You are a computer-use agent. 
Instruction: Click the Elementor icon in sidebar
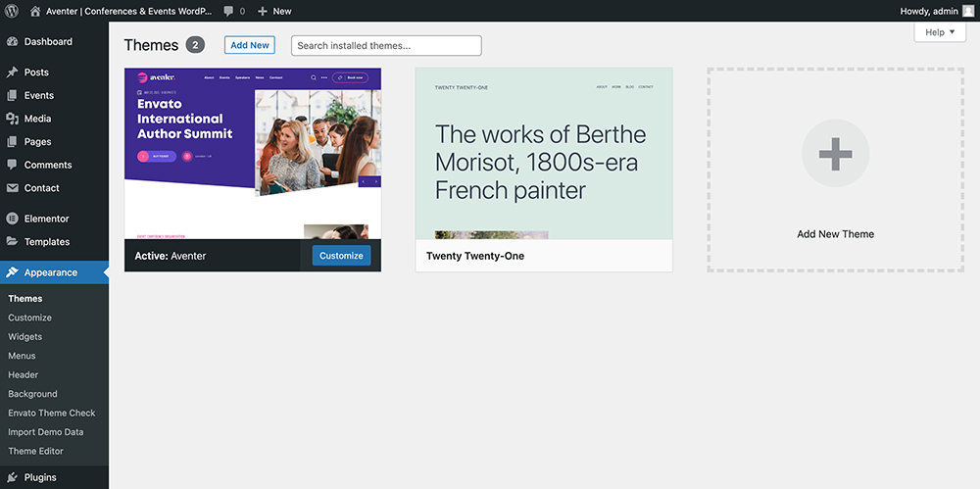pos(12,219)
